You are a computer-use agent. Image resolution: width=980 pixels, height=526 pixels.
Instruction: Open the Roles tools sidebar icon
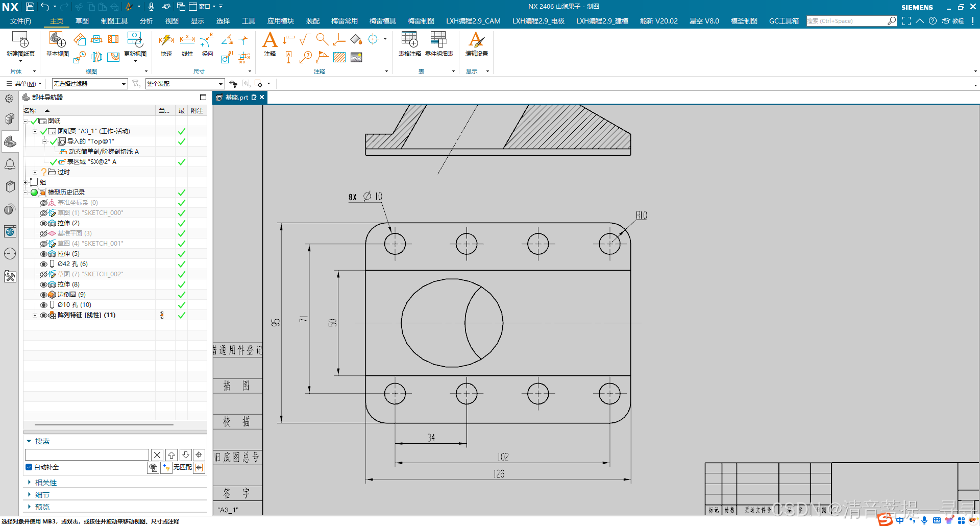[x=10, y=276]
